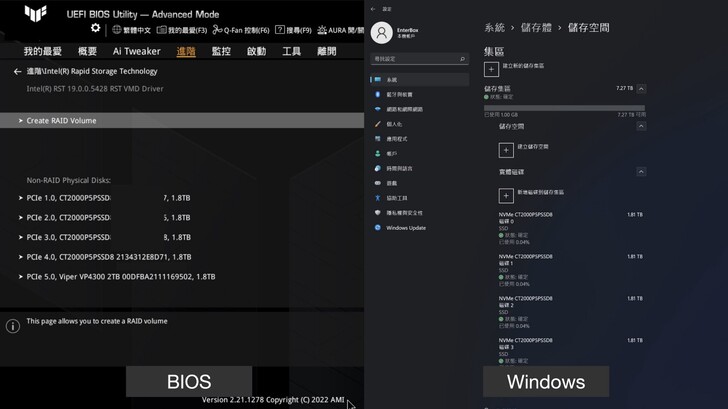Click the 時間與語言 sidebar icon
The height and width of the screenshot is (409, 728).
[x=377, y=169]
